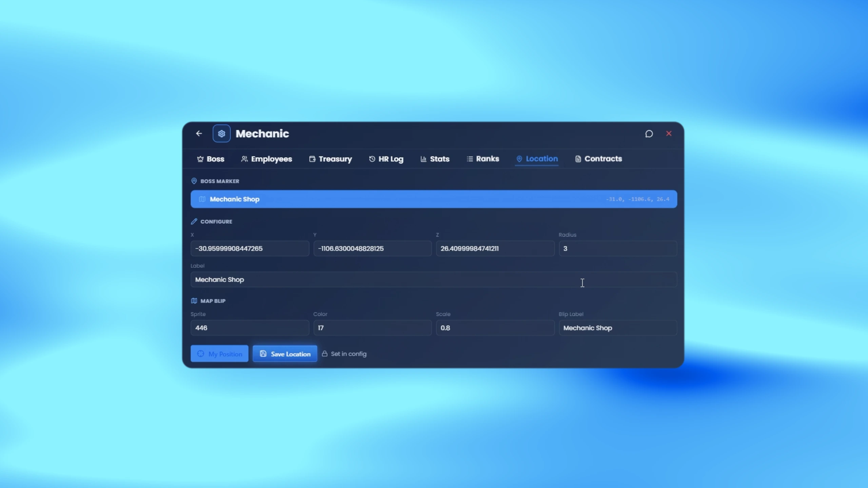Image resolution: width=868 pixels, height=488 pixels.
Task: Click the pencil icon beside Configure
Action: click(194, 221)
